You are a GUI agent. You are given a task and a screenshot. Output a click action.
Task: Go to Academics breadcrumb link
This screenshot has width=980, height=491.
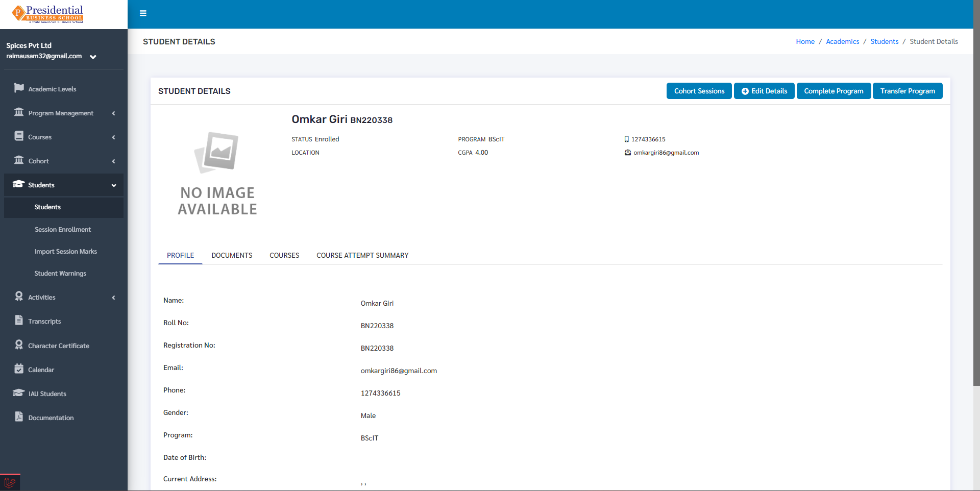842,42
